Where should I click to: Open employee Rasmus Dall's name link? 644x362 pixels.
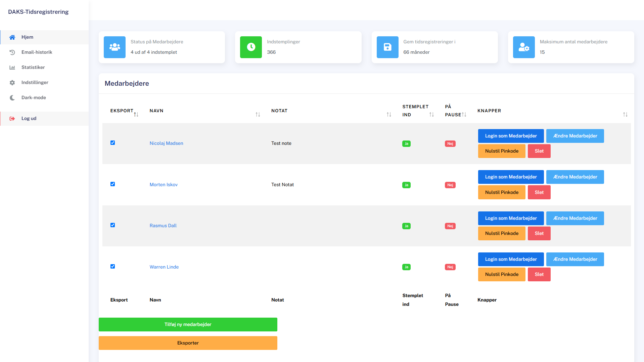[163, 226]
